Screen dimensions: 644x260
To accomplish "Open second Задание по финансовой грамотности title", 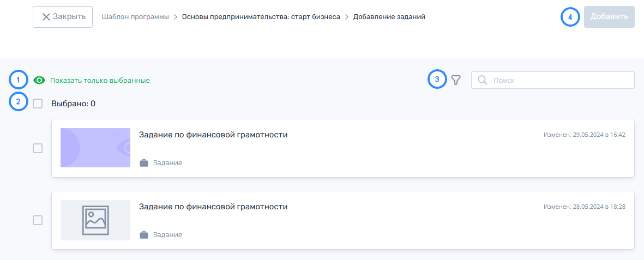I will tap(213, 207).
